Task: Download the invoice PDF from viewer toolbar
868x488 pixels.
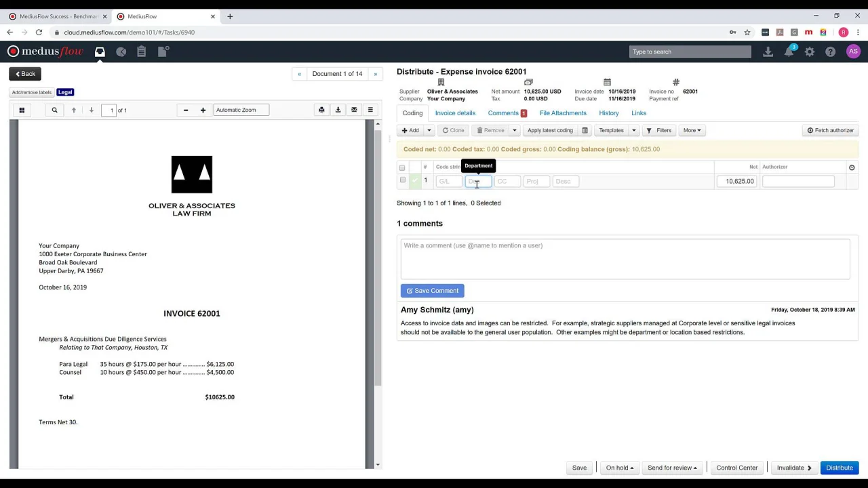Action: point(338,110)
